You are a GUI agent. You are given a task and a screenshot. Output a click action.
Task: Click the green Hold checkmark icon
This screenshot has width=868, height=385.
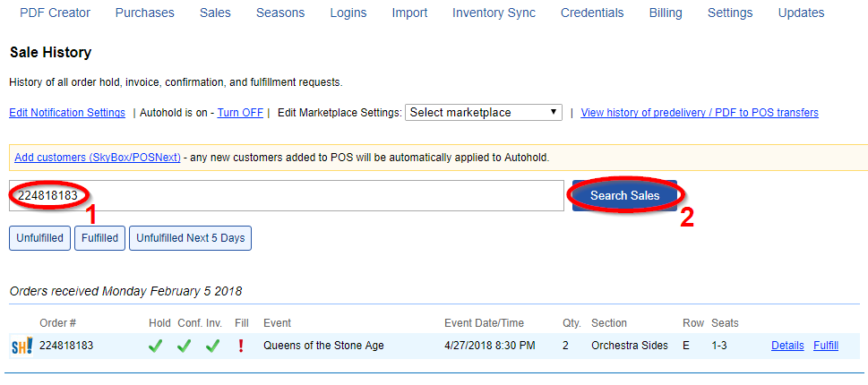(156, 346)
